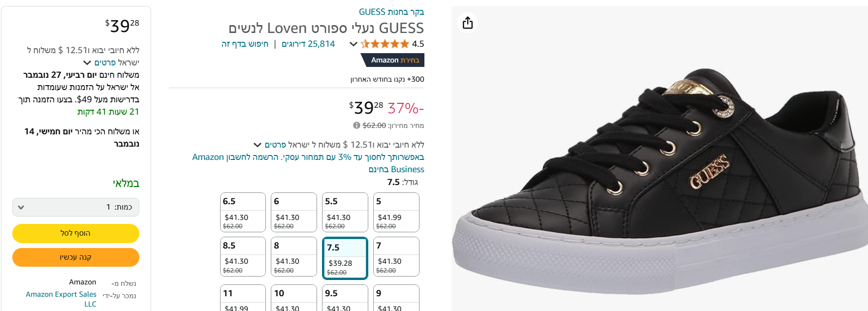Select size 7 option

coord(396,256)
